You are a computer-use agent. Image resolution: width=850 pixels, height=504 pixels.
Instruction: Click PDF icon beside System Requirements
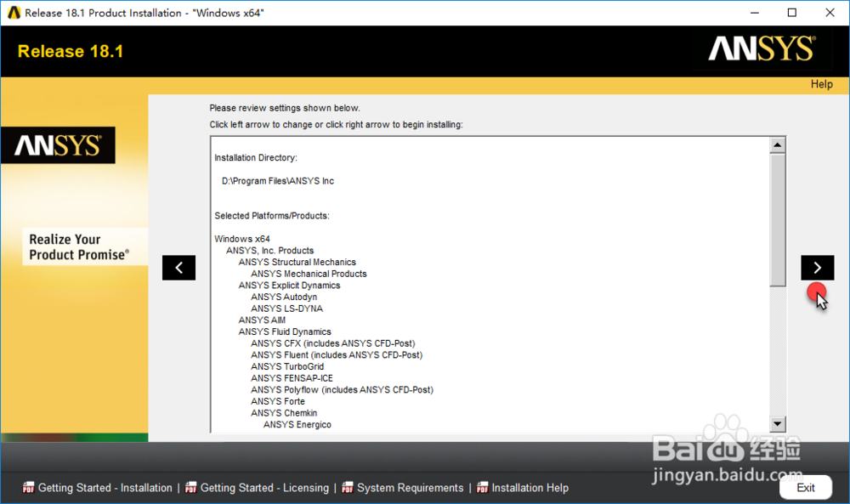(348, 488)
